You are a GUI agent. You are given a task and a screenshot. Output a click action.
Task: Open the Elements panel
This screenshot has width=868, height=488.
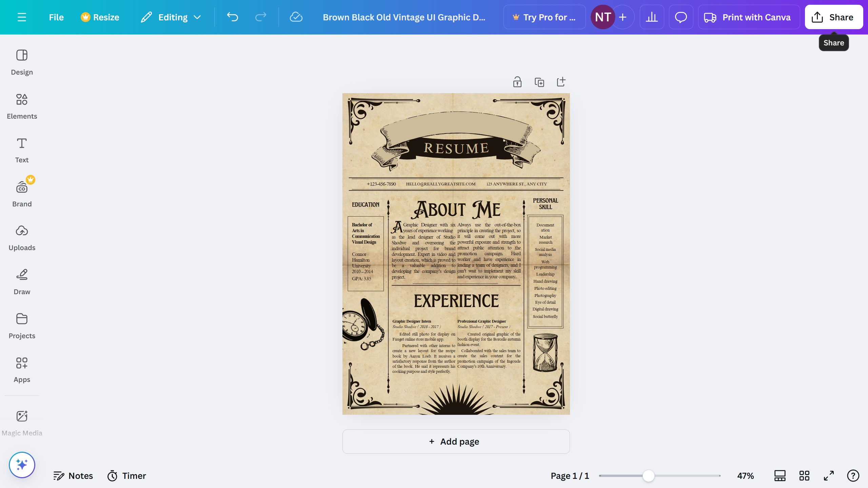click(x=22, y=105)
